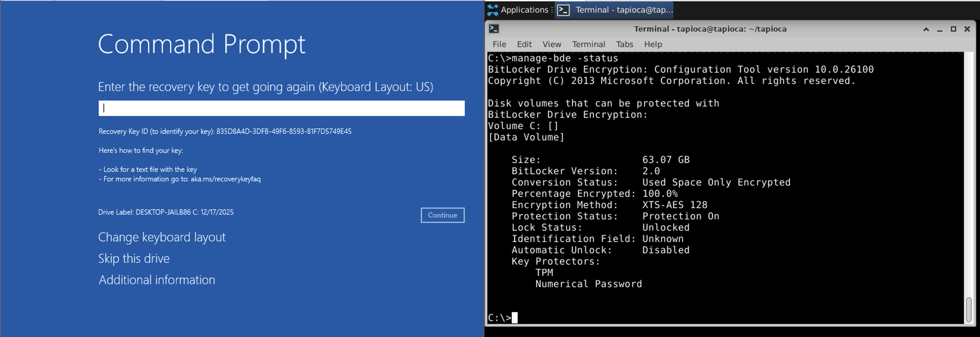Click Change keyboard layout
Image resolution: width=980 pixels, height=337 pixels.
point(162,237)
